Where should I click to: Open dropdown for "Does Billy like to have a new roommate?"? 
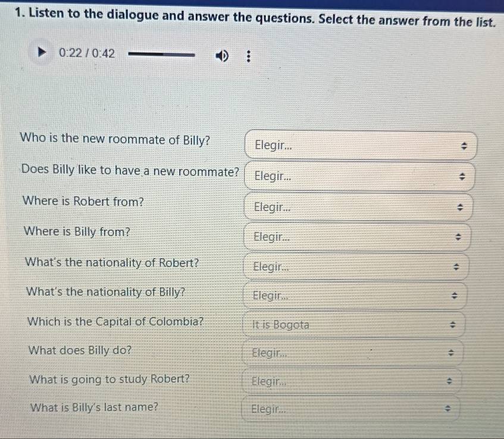pos(361,177)
